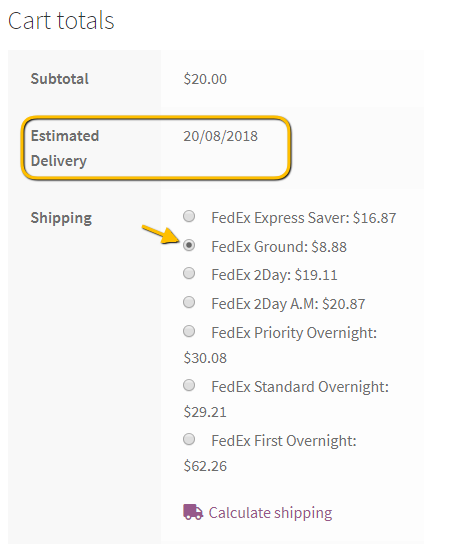The image size is (450, 544).
Task: Pick the FedEx Priority Overnight radio button
Action: 189,331
